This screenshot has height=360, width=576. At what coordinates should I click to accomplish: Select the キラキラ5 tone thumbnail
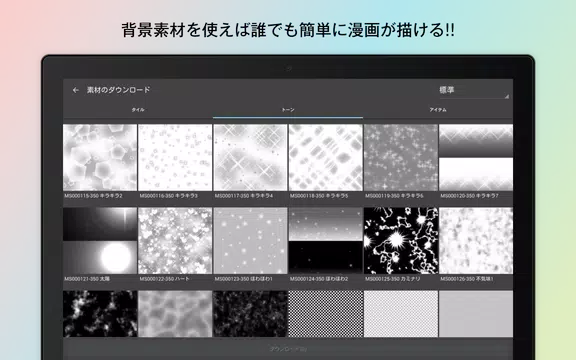tap(325, 157)
